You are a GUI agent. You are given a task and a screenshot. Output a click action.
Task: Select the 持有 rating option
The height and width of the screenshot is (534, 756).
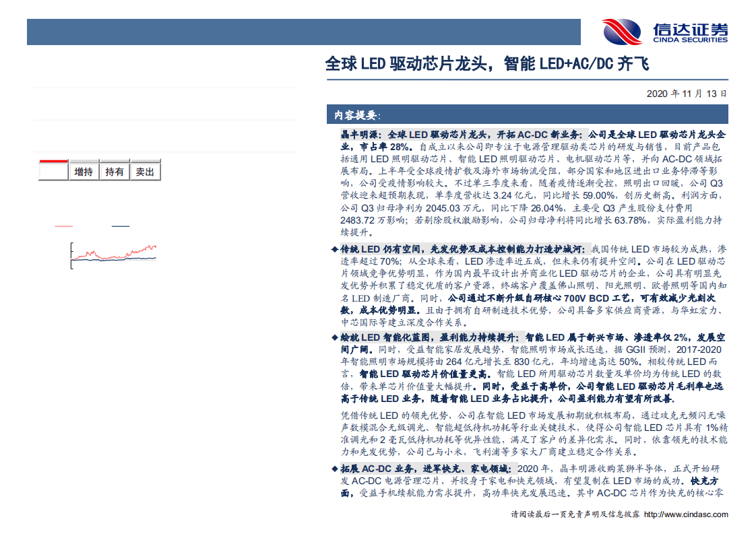[x=115, y=170]
